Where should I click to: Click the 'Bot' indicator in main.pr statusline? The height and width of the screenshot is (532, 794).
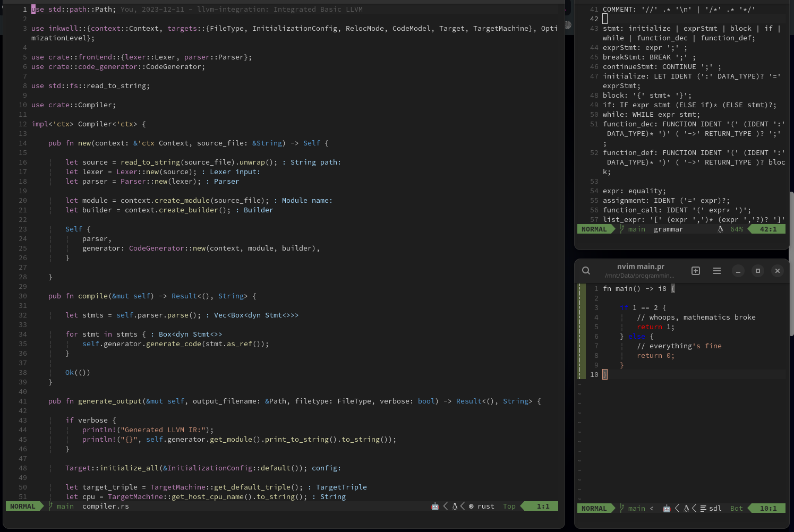[737, 509]
